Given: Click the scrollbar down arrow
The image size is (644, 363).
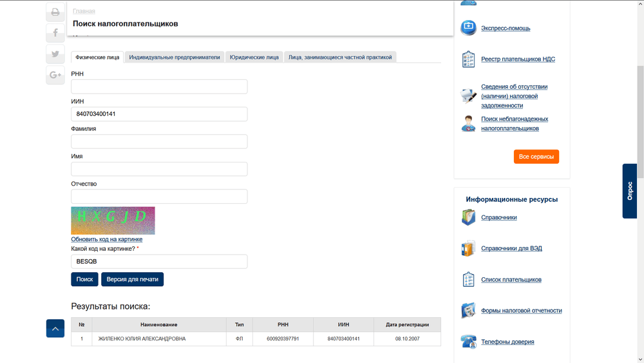Looking at the screenshot, I should pyautogui.click(x=640, y=359).
